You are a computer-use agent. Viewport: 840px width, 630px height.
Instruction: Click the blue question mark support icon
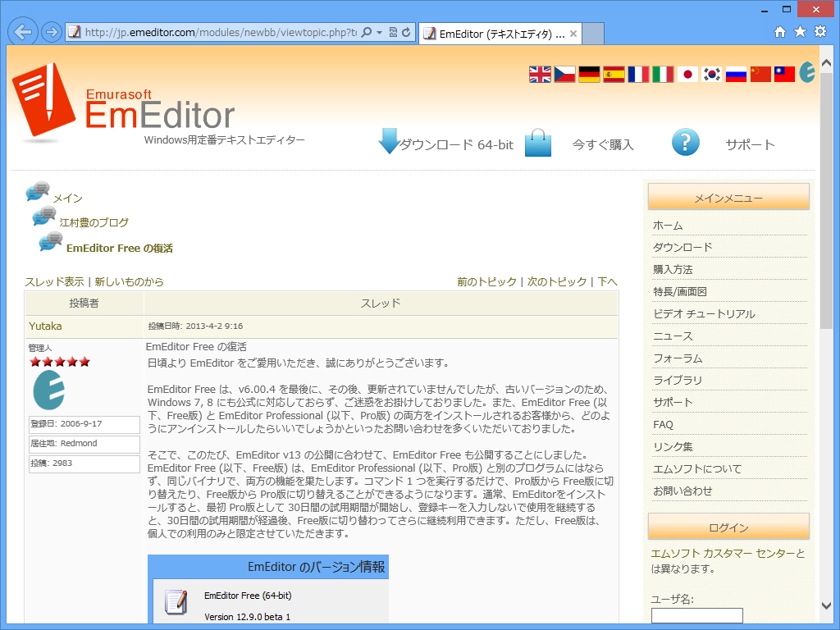[x=685, y=142]
